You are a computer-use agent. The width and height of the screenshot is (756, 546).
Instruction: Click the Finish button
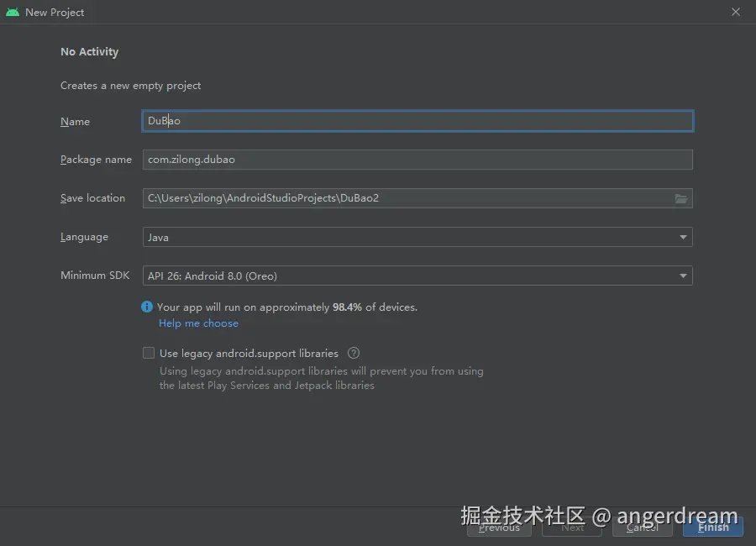tap(713, 528)
